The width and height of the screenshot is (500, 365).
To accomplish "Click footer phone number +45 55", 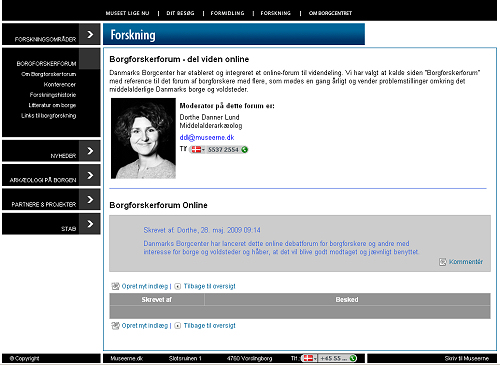I will (333, 358).
